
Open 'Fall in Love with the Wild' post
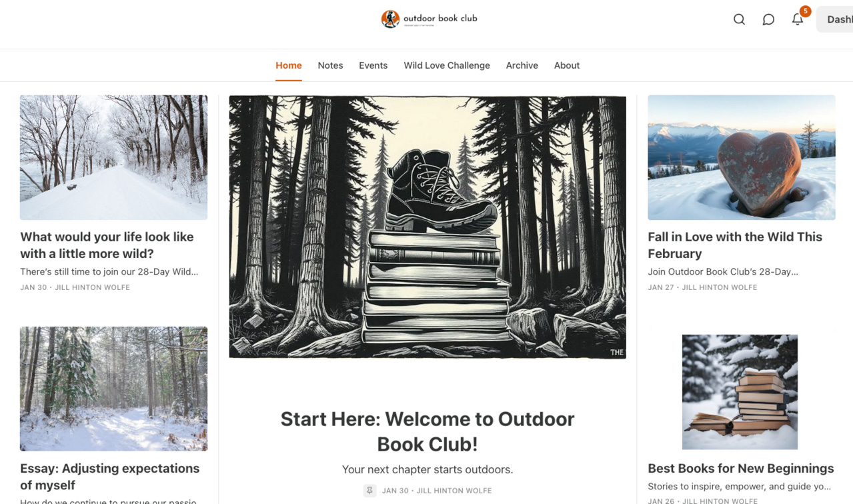pyautogui.click(x=735, y=245)
